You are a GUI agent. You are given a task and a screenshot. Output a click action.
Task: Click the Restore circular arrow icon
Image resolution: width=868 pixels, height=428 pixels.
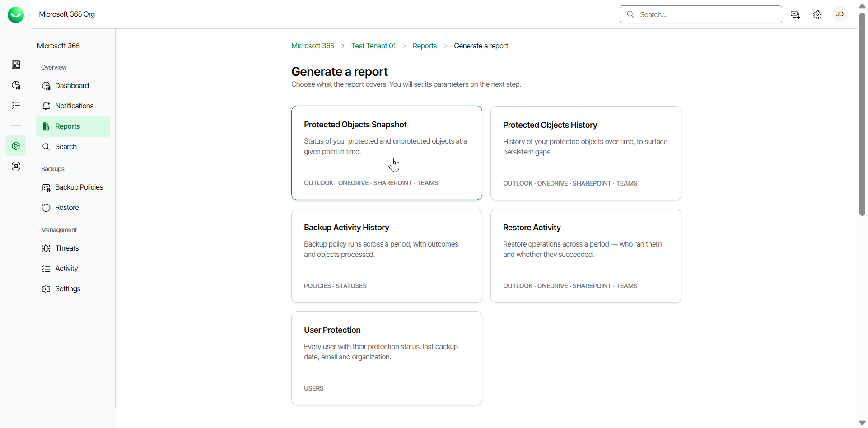pos(46,208)
